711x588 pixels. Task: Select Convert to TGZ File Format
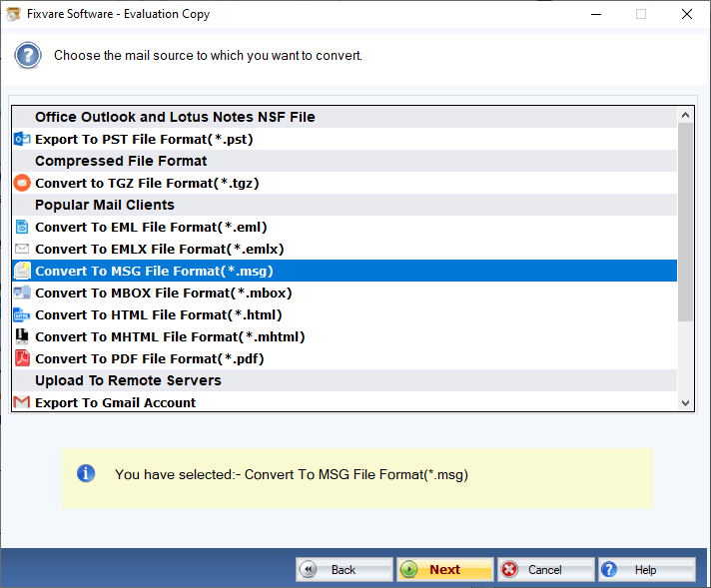pos(345,183)
